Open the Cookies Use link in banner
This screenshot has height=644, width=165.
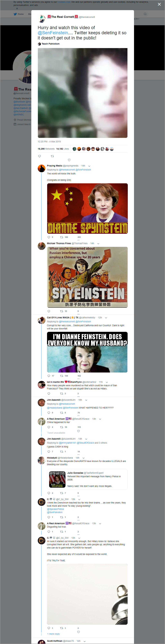[x=64, y=2]
